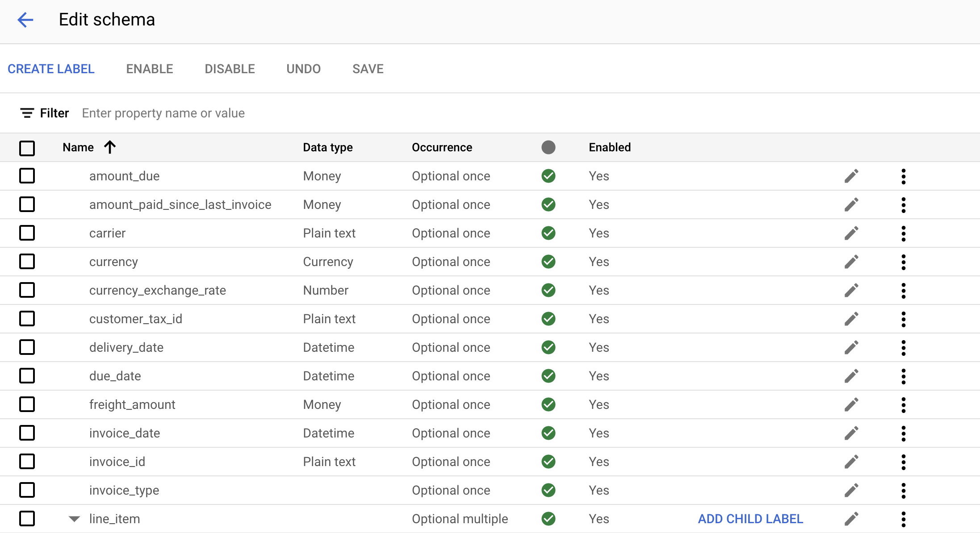Edit invoice_id with pencil icon

pyautogui.click(x=851, y=462)
